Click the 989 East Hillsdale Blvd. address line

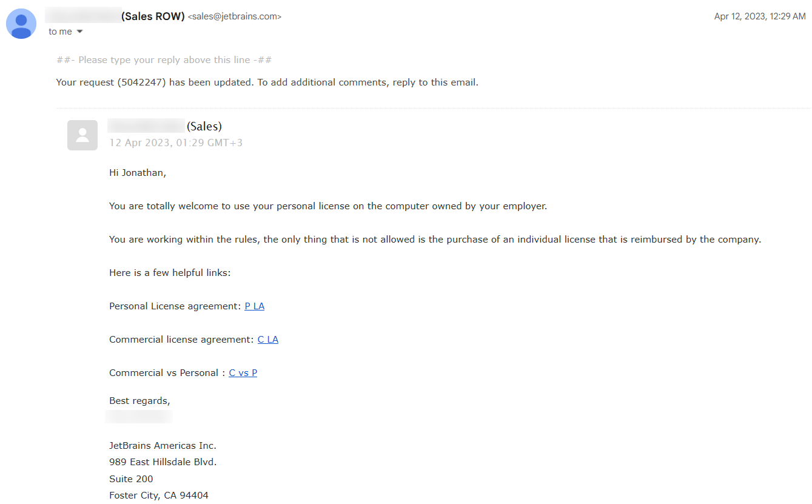click(x=163, y=462)
